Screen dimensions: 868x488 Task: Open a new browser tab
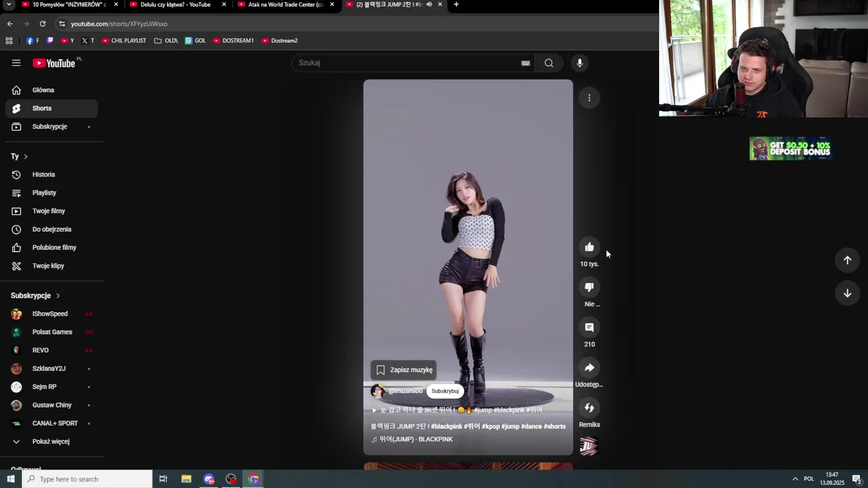coord(456,5)
